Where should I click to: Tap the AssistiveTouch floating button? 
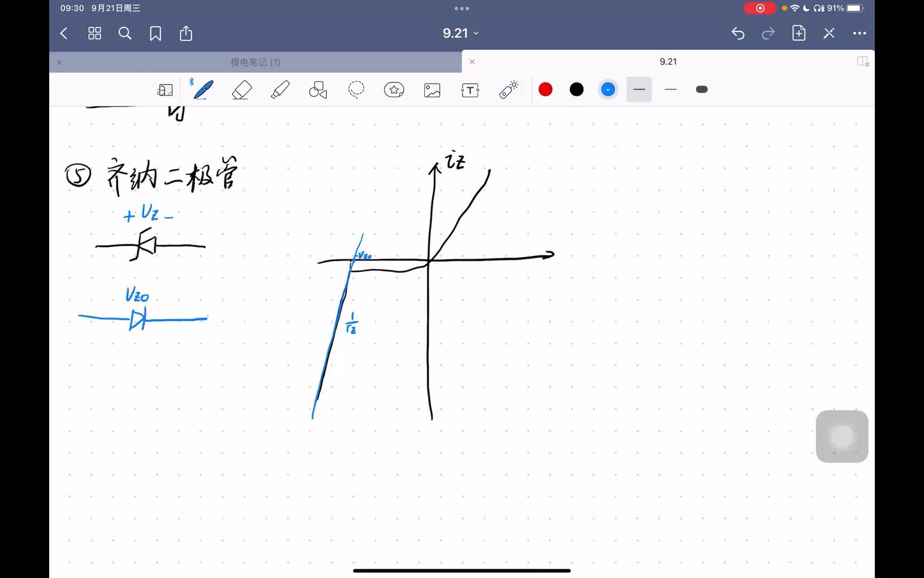[842, 437]
